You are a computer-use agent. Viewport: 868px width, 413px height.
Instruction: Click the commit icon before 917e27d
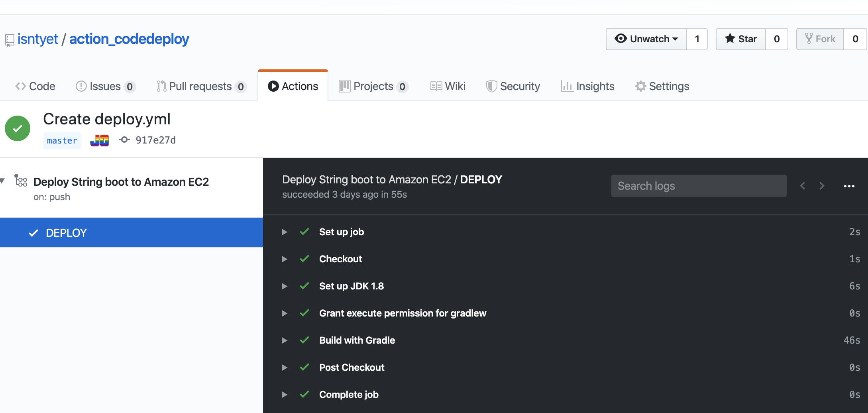click(x=124, y=140)
